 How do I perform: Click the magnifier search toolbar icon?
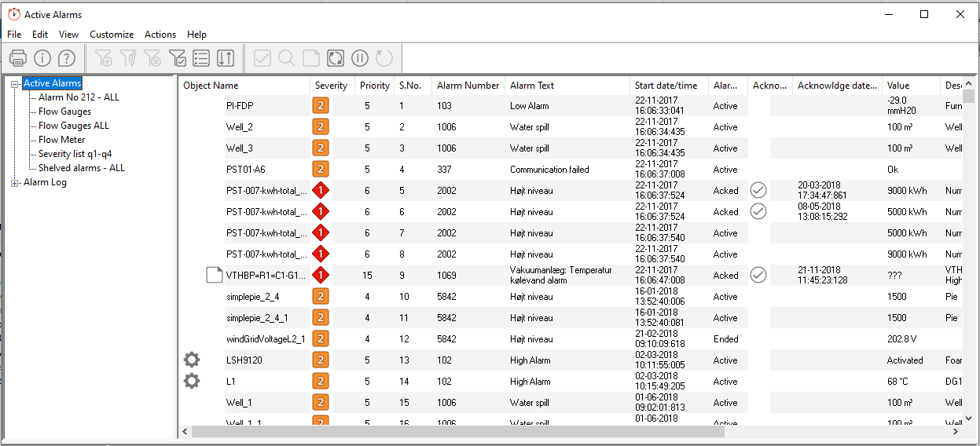(x=287, y=58)
